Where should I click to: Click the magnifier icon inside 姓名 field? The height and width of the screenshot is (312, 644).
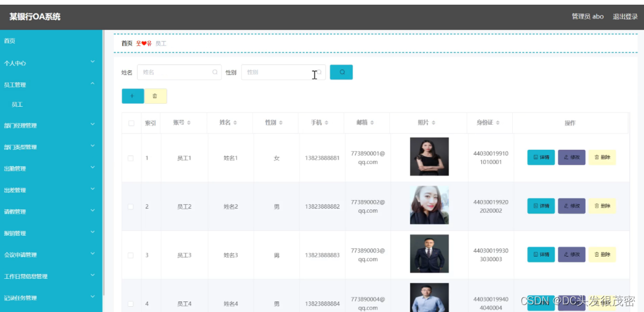(214, 72)
